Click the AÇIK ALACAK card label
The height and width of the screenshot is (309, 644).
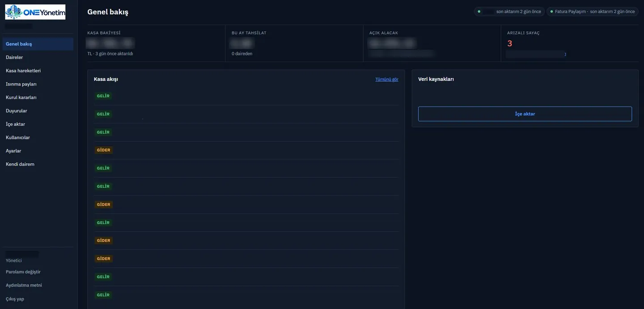point(384,33)
